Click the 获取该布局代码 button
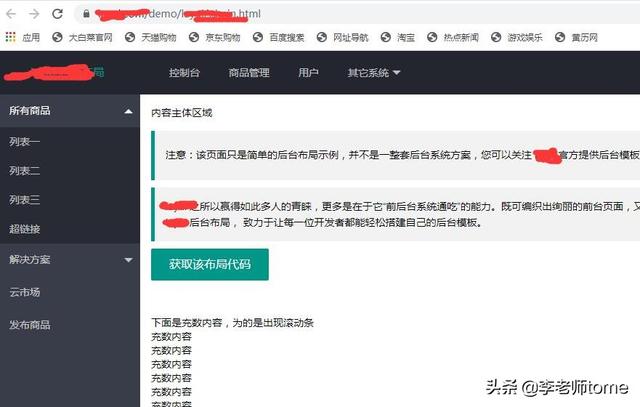640x407 pixels. pos(210,265)
